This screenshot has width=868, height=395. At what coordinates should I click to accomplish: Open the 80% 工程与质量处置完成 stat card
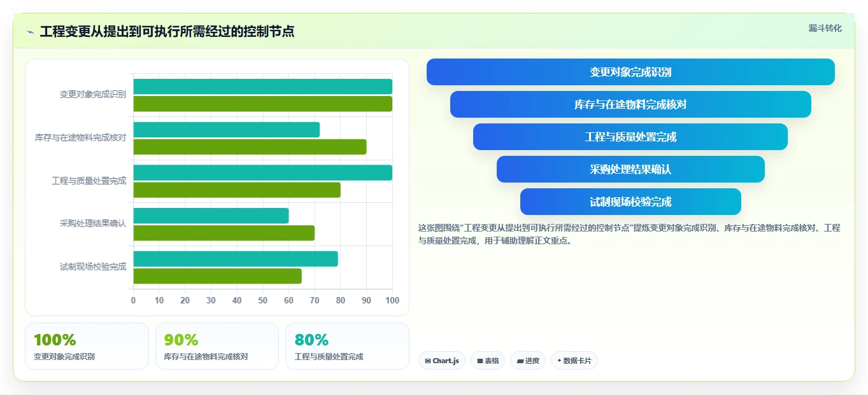click(x=347, y=346)
